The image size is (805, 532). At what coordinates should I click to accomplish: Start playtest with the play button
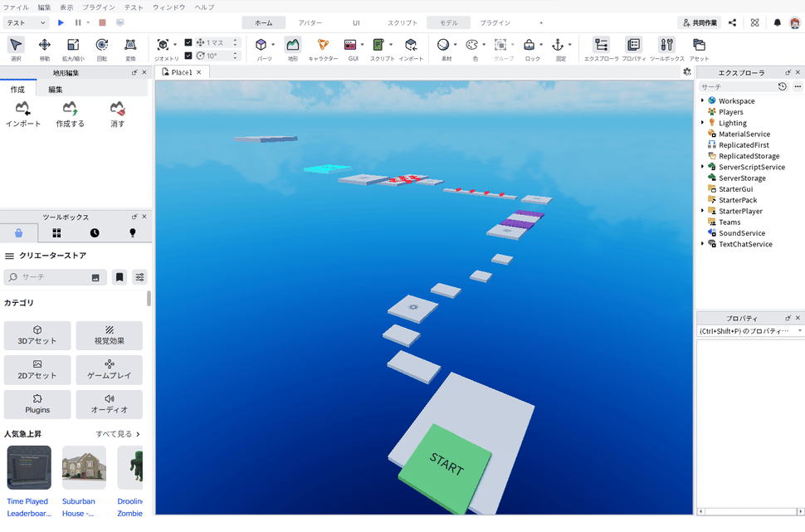coord(61,22)
